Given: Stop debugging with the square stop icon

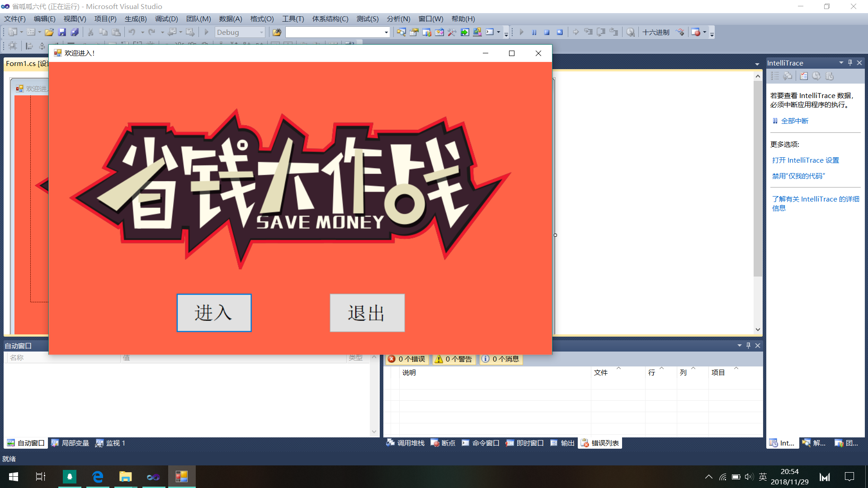Looking at the screenshot, I should (547, 32).
